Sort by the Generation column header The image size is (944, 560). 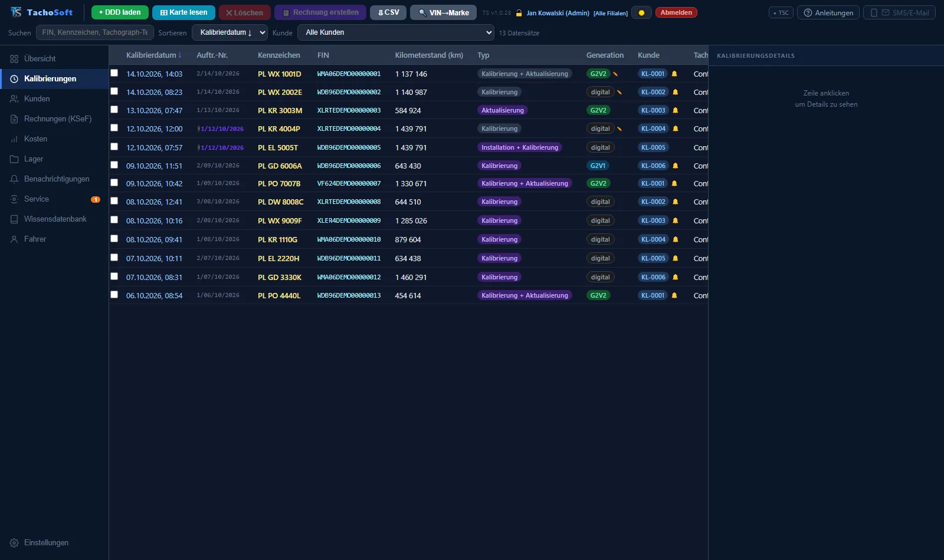coord(605,55)
